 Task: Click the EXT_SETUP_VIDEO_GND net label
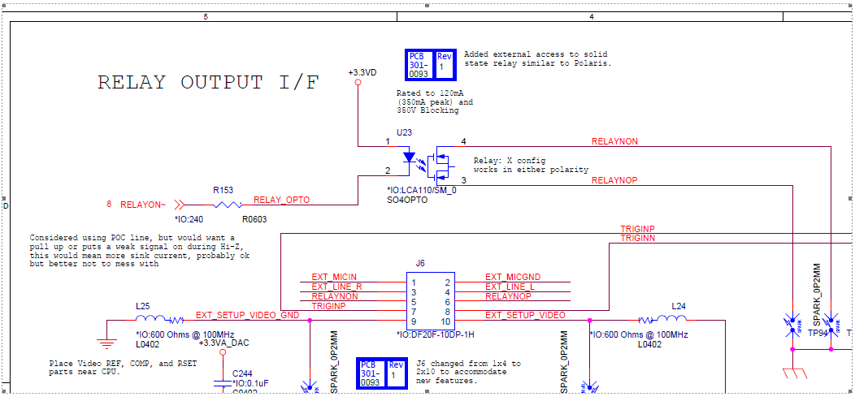coord(247,315)
